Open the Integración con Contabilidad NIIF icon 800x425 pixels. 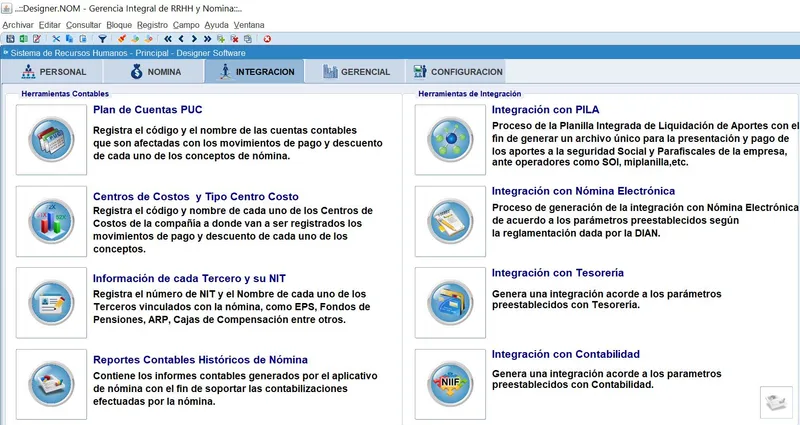pos(451,385)
